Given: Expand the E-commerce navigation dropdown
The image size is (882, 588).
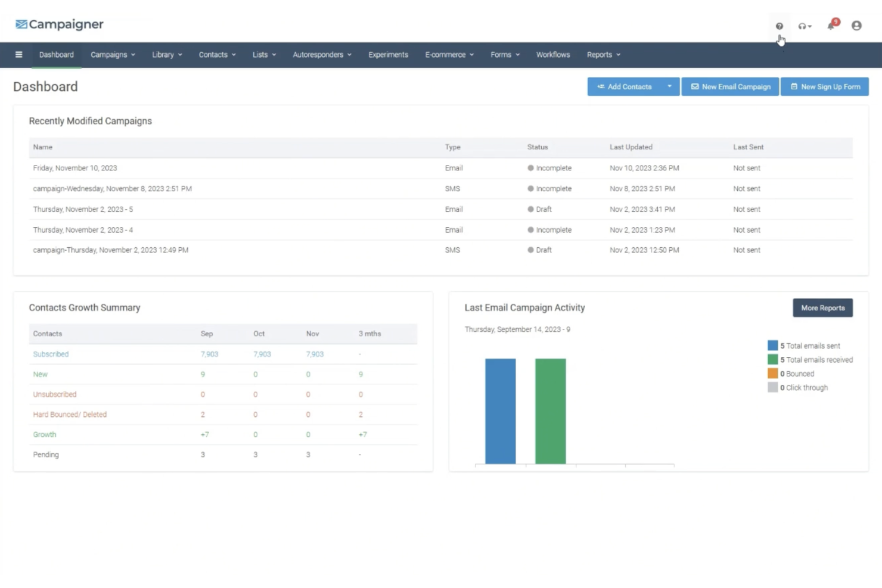Looking at the screenshot, I should pyautogui.click(x=449, y=54).
